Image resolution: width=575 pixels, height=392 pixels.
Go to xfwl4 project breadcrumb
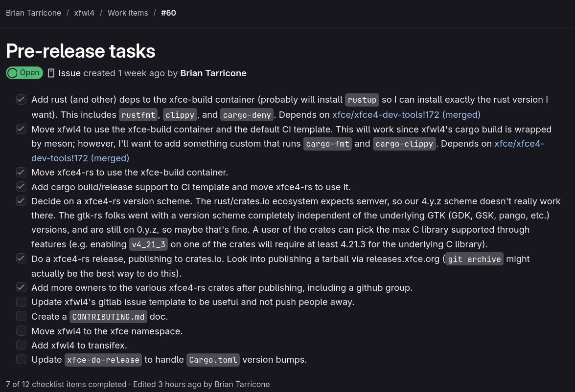tap(84, 13)
